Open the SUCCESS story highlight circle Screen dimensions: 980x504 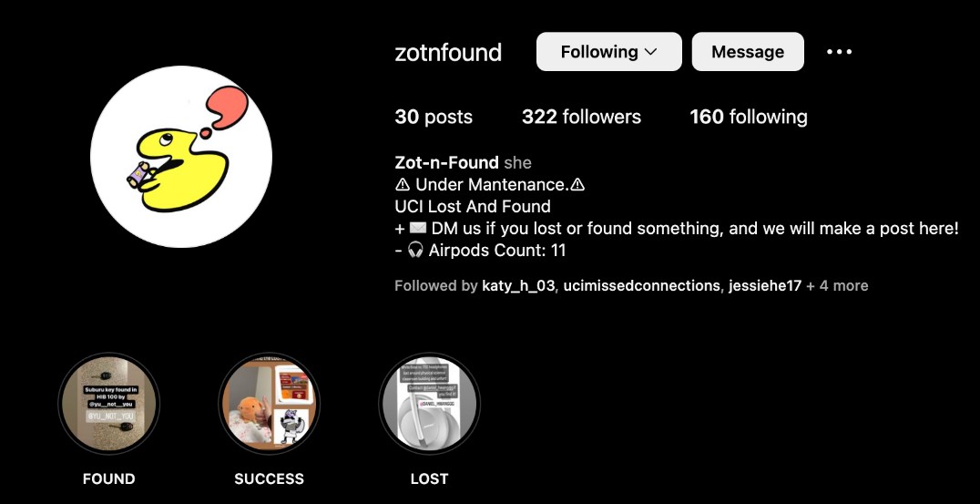tap(269, 403)
